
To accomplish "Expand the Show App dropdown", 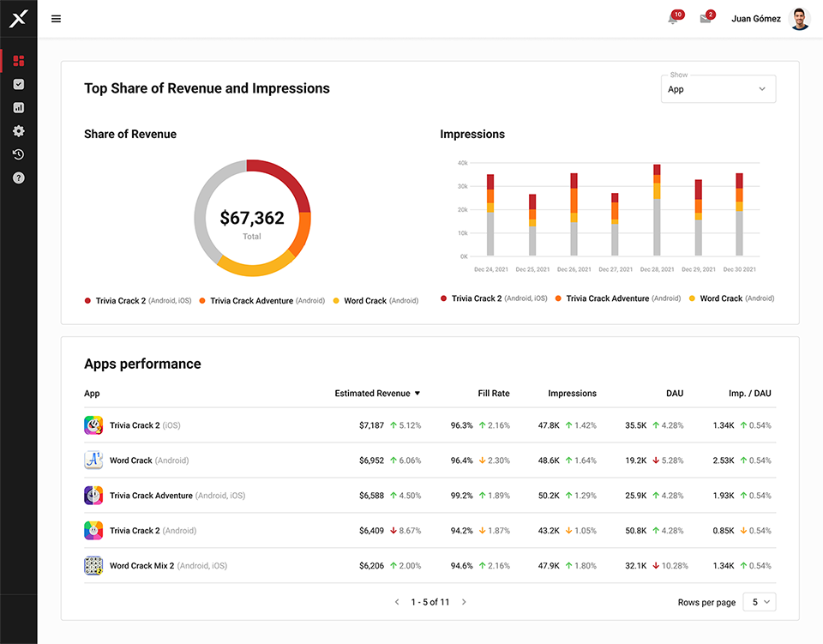I will point(718,89).
